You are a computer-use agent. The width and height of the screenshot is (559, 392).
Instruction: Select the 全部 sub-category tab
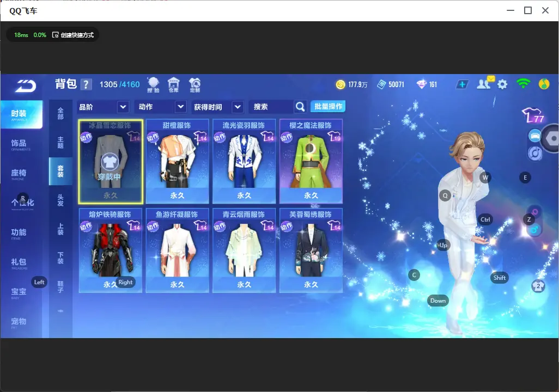60,114
